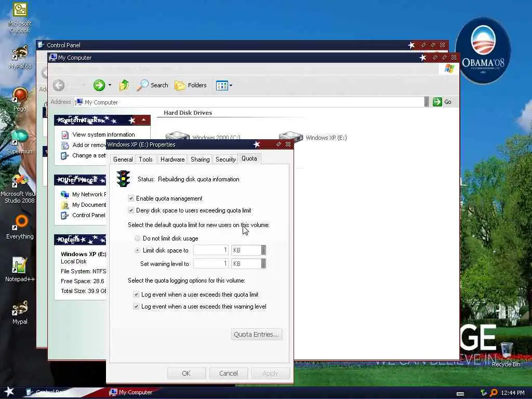Open My Documents in Other Places
Image resolution: width=532 pixels, height=399 pixels.
84,205
